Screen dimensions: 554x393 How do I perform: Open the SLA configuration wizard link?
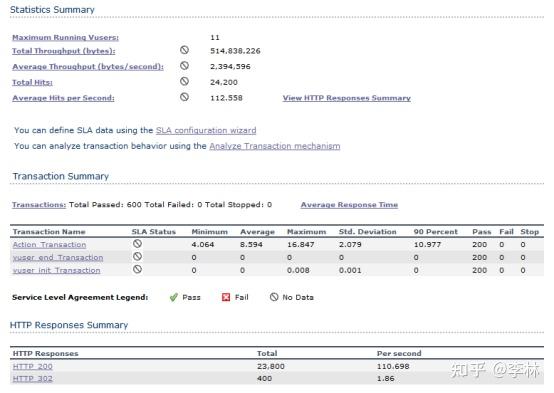click(206, 130)
